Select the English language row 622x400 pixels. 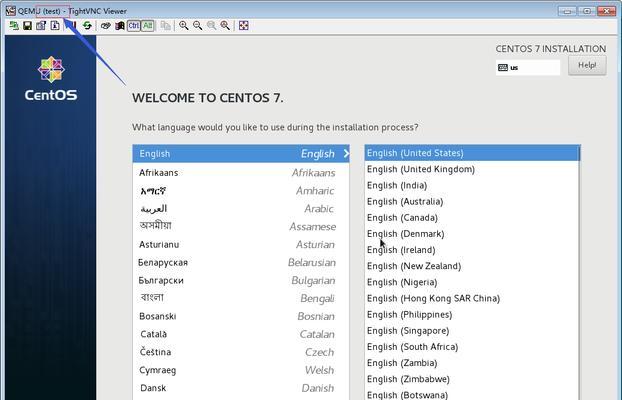[241, 154]
